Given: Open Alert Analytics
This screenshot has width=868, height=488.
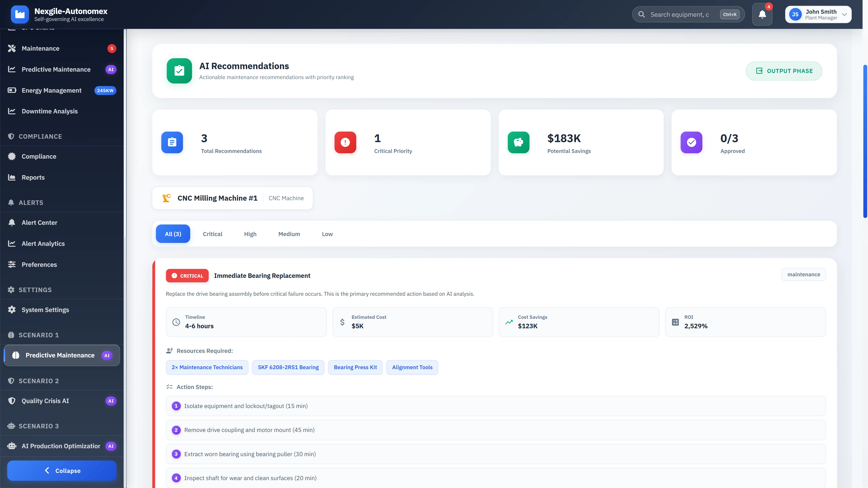Looking at the screenshot, I should point(43,244).
